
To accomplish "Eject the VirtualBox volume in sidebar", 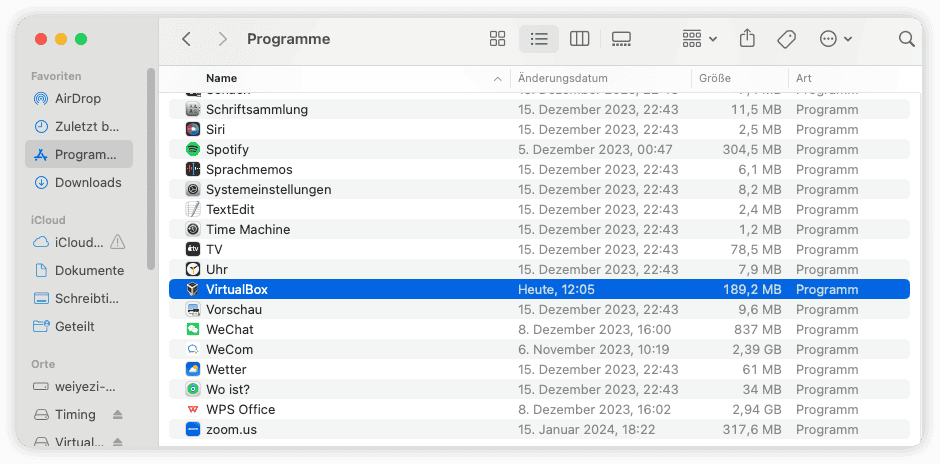I will pyautogui.click(x=118, y=442).
